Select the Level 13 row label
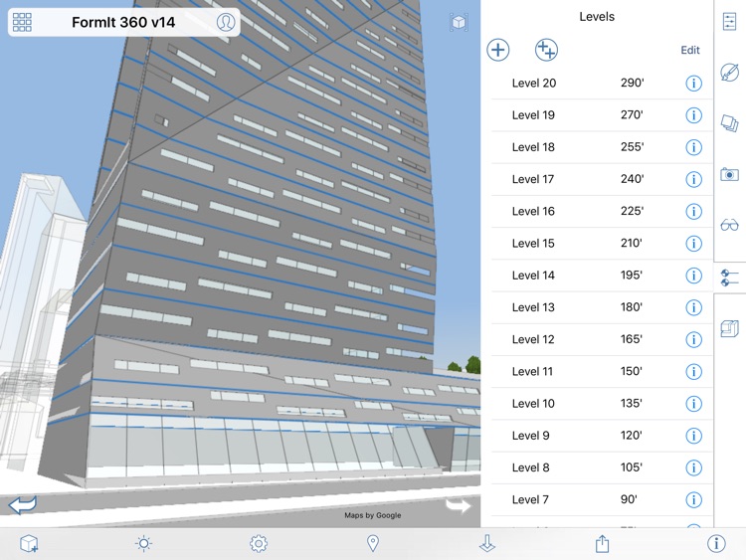746x560 pixels. pos(533,307)
